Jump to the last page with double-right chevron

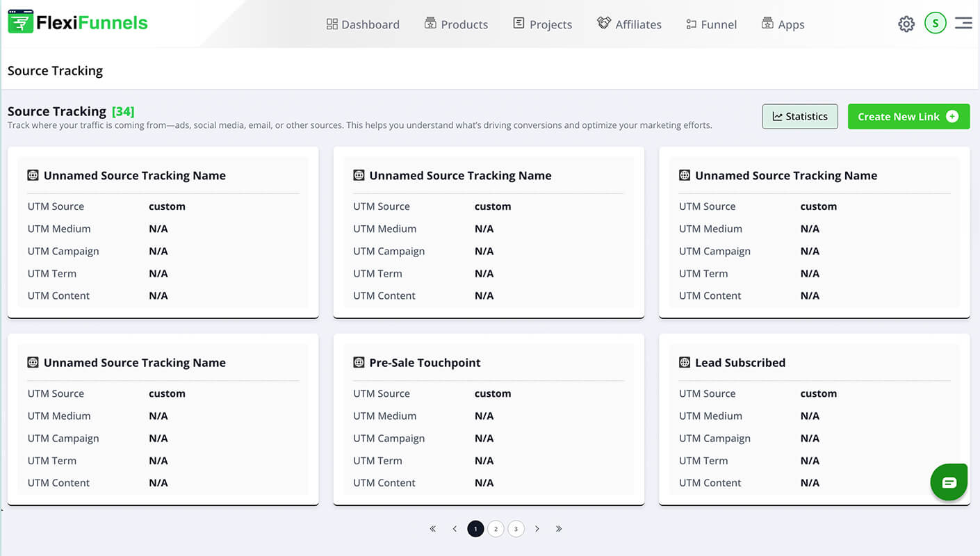(559, 528)
